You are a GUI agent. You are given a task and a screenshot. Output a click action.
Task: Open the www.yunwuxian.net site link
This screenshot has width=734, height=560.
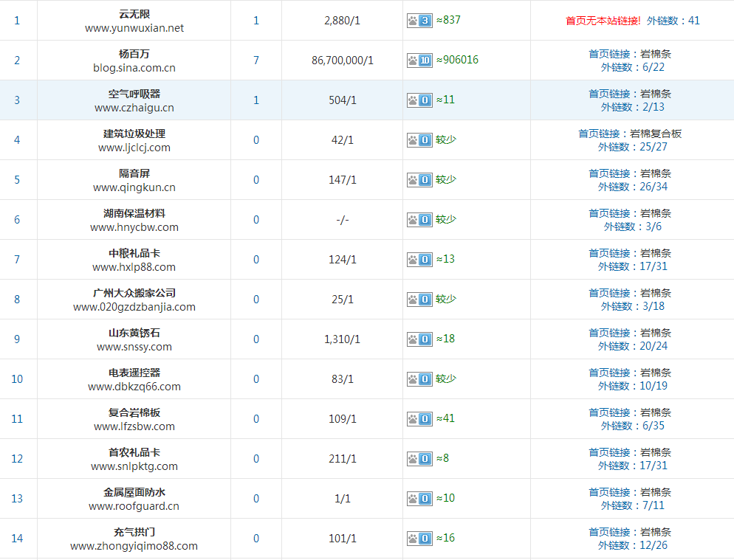pyautogui.click(x=134, y=28)
